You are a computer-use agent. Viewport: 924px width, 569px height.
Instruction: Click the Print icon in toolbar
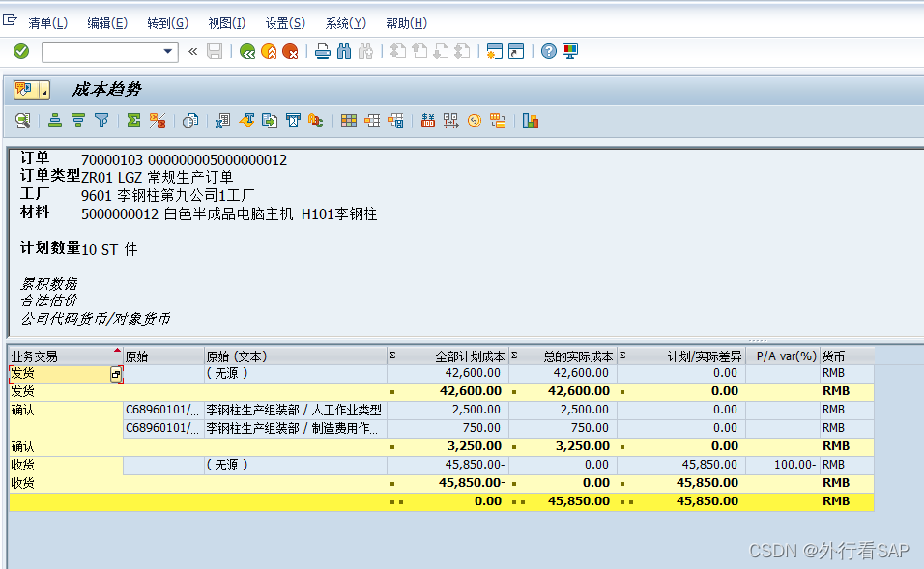[323, 51]
